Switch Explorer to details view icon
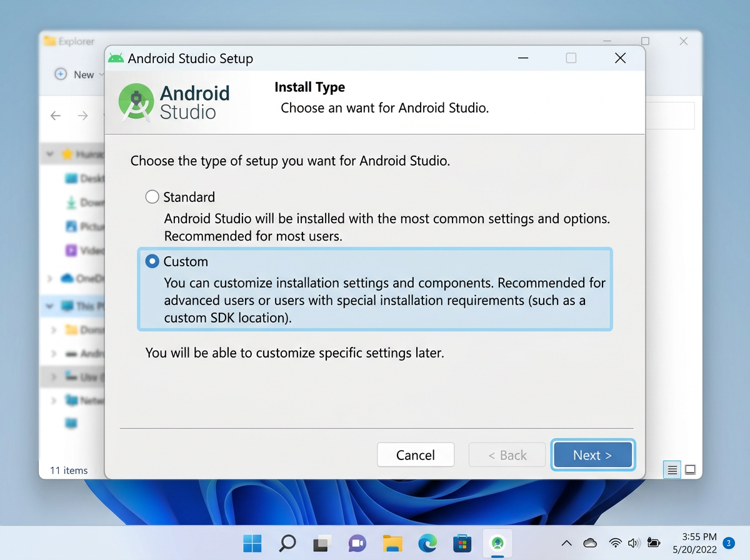 coord(672,470)
